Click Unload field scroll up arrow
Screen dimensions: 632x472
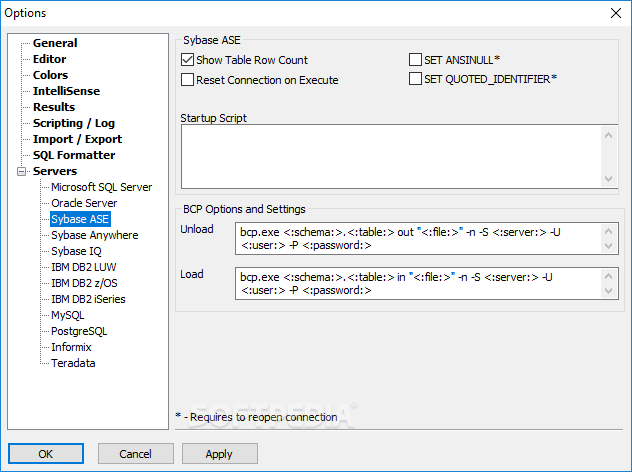(609, 231)
